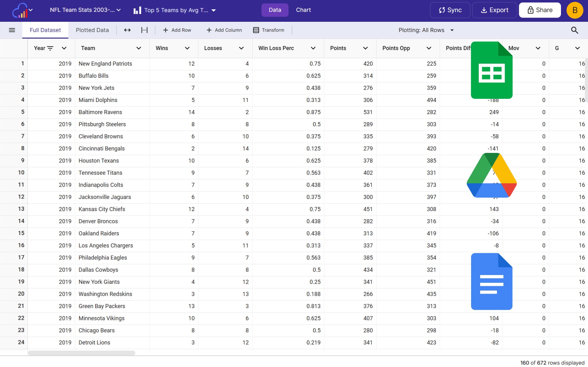The height and width of the screenshot is (367, 588).
Task: Click the bar chart icon beside chart name
Action: [x=137, y=10]
